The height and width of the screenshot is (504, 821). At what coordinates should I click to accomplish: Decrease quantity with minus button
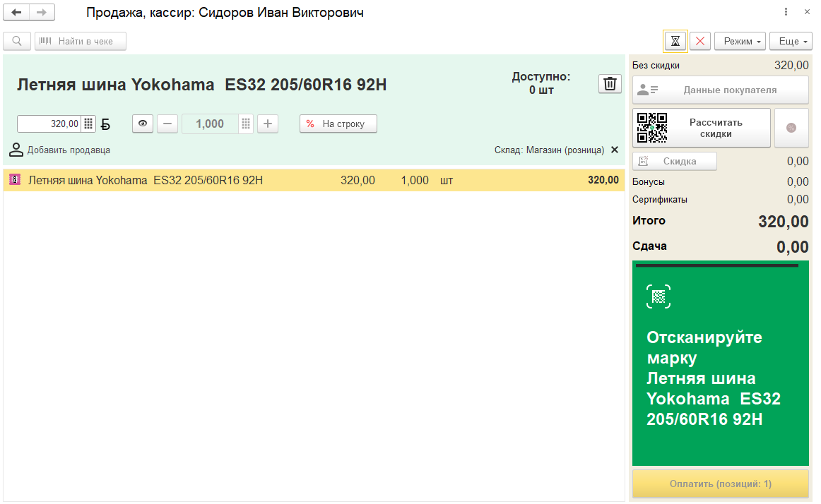coord(167,124)
